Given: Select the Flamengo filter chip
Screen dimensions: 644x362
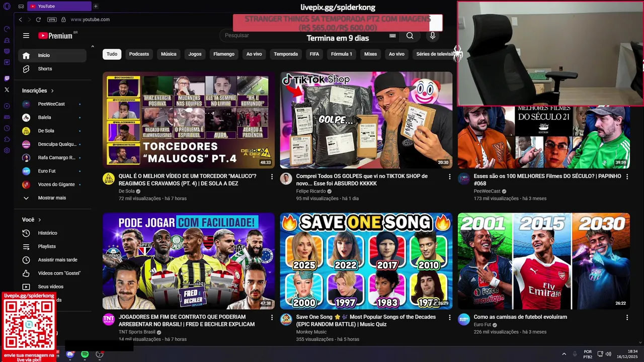Looking at the screenshot, I should [224, 54].
